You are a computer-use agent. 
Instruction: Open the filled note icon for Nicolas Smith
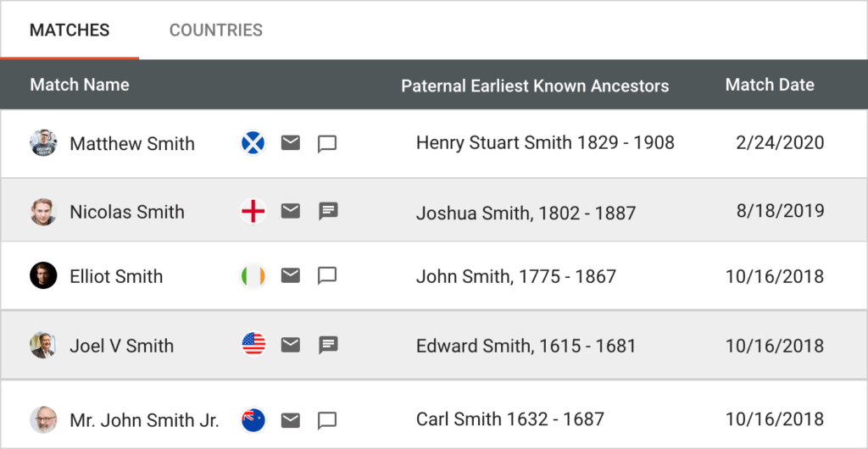[328, 211]
